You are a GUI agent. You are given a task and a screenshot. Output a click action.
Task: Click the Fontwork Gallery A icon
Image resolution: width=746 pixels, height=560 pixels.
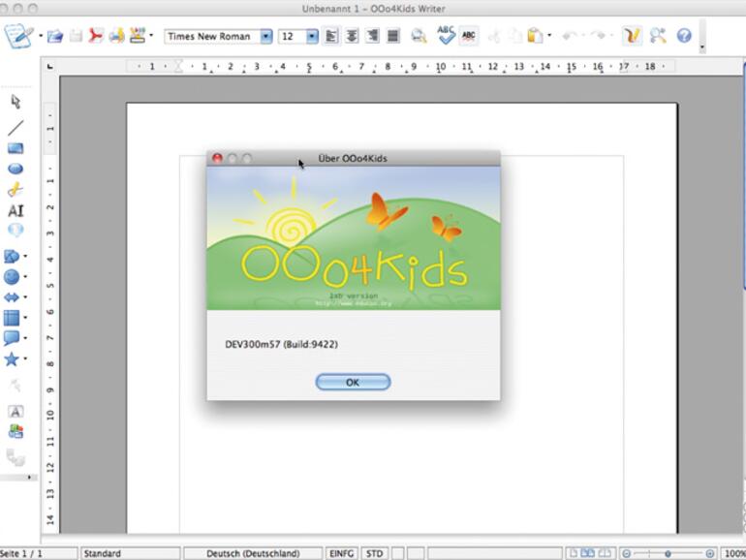tap(16, 412)
